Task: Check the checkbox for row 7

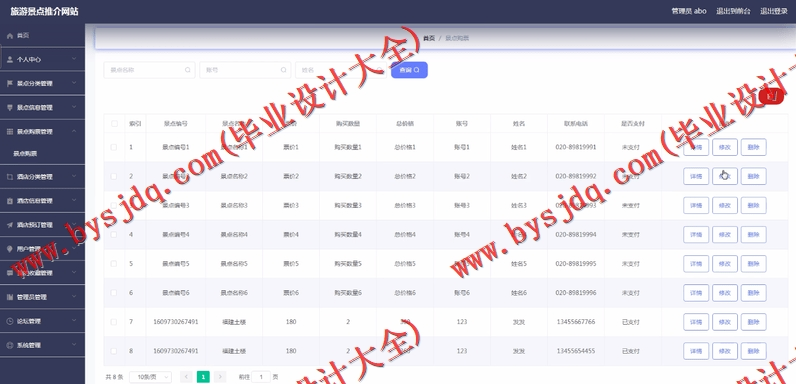Action: (114, 322)
